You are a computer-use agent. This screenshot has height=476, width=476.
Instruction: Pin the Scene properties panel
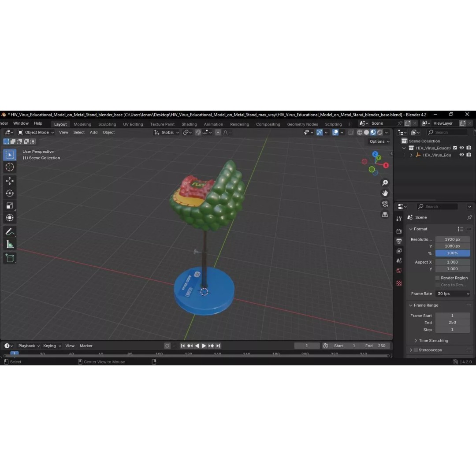[x=469, y=217]
